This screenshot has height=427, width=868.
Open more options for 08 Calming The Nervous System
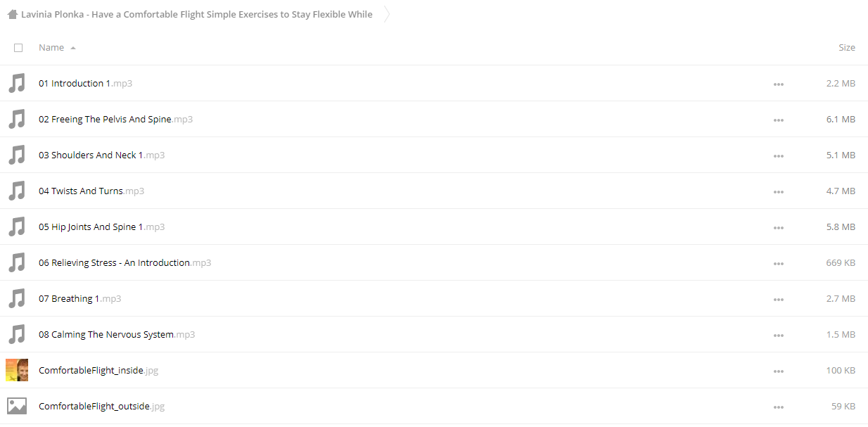(778, 336)
